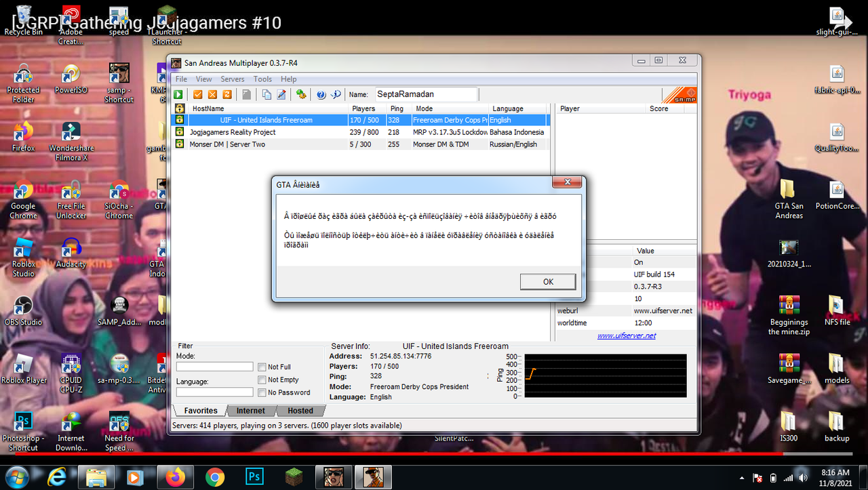868x490 pixels.
Task: Open Audacity desktop shortcut
Action: pos(71,252)
